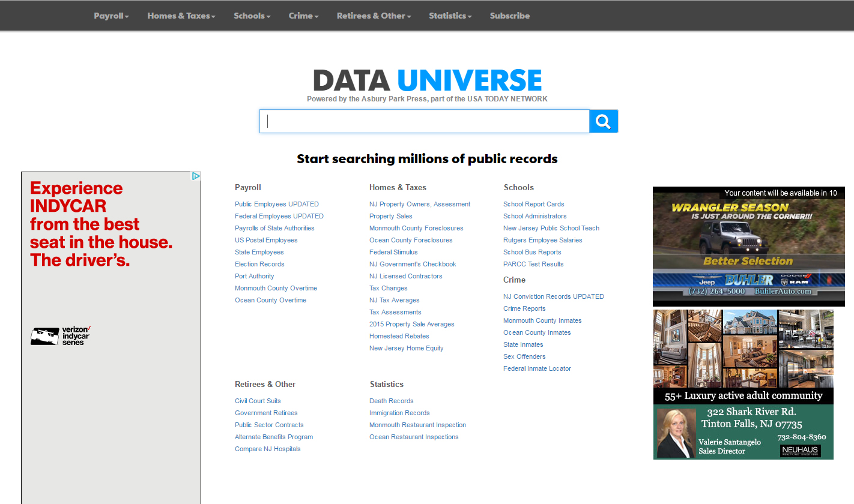Open NJ Government's Checkbook link
Screen dimensions: 854x504
(413, 264)
